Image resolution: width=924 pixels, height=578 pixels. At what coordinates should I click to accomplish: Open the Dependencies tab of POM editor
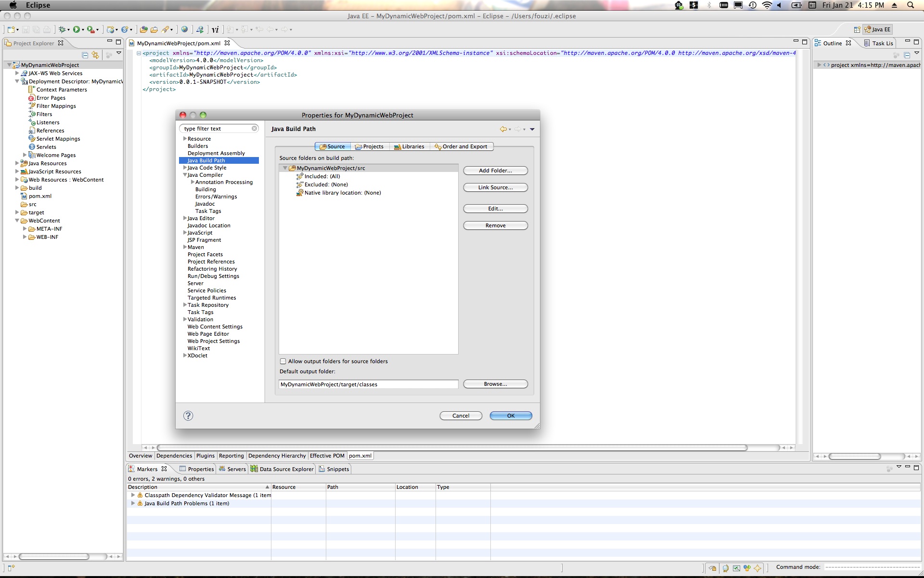[174, 456]
